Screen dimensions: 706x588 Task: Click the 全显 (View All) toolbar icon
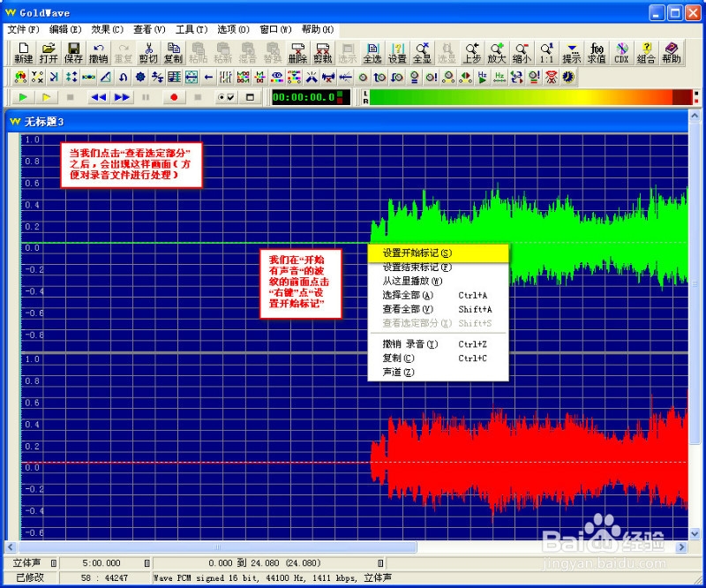pyautogui.click(x=422, y=53)
